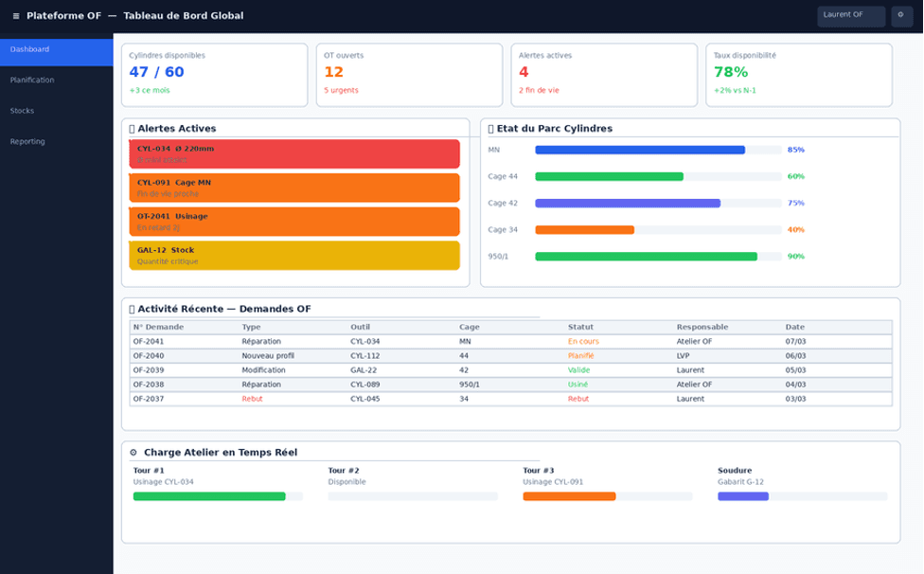Click the Cage 34 orange progress bar
The image size is (924, 574).
pyautogui.click(x=658, y=230)
